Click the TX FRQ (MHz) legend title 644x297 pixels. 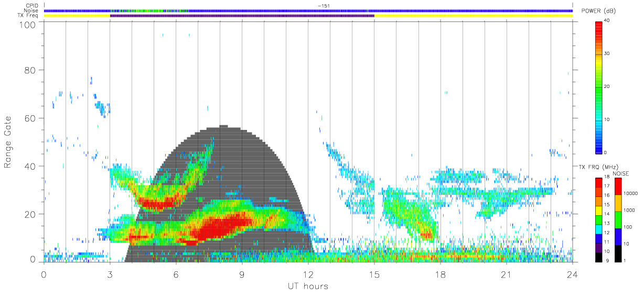tap(597, 167)
